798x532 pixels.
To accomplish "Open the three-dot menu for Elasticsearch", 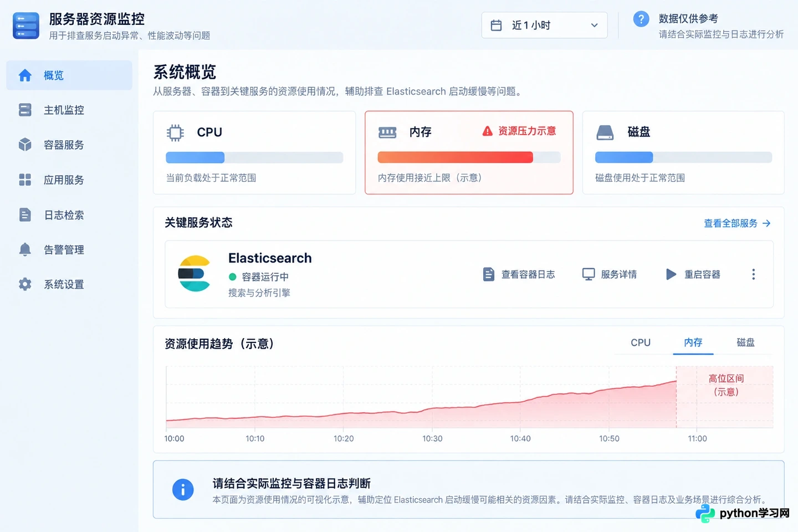I will tap(753, 274).
